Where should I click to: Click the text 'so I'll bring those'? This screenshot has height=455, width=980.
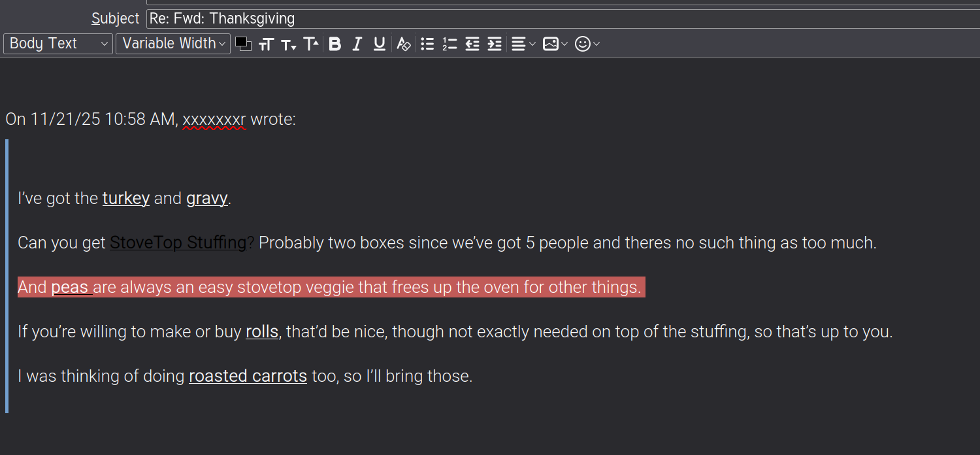coord(405,376)
